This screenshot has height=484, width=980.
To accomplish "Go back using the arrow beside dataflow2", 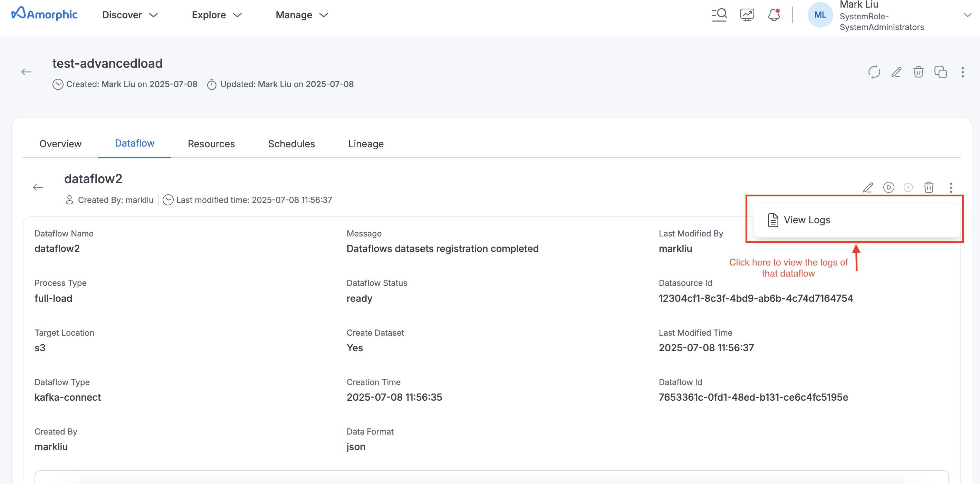I will 38,187.
